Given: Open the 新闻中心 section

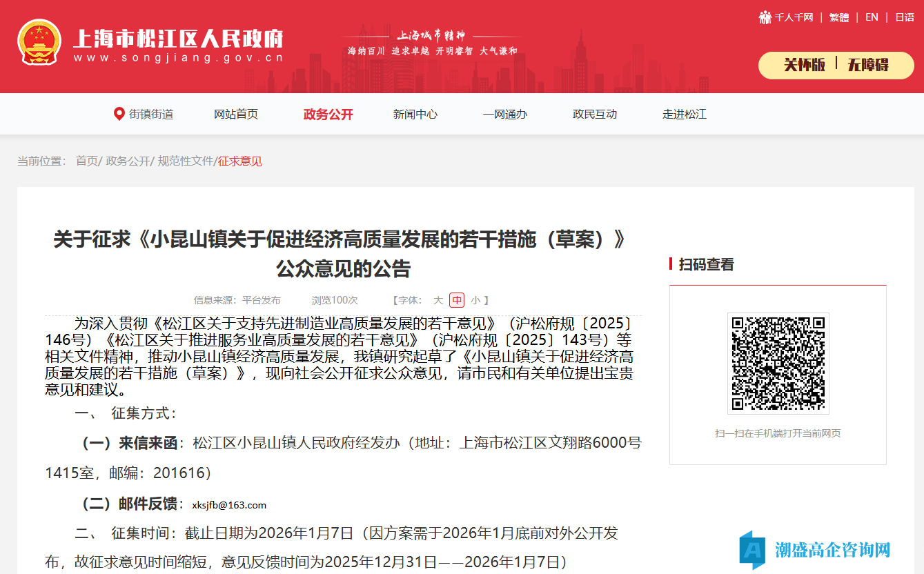Looking at the screenshot, I should (415, 114).
